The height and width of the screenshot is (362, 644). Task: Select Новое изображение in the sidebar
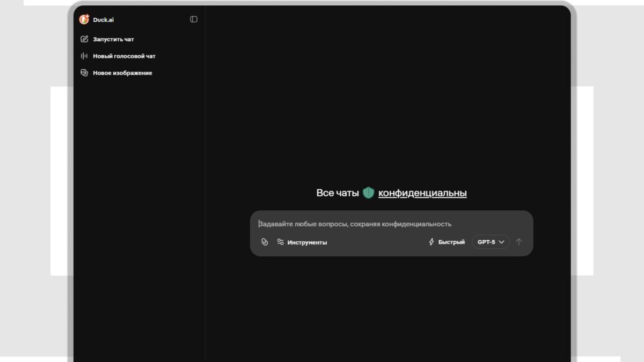pos(116,73)
